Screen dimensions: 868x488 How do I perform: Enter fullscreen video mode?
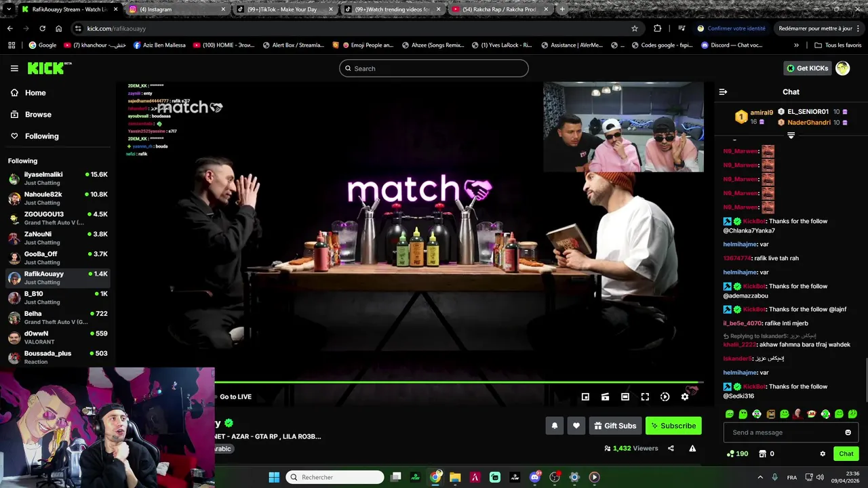point(645,397)
